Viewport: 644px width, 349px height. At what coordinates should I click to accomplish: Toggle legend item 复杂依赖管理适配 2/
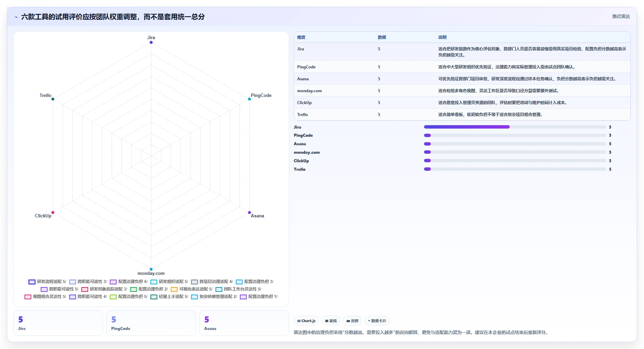pyautogui.click(x=214, y=297)
